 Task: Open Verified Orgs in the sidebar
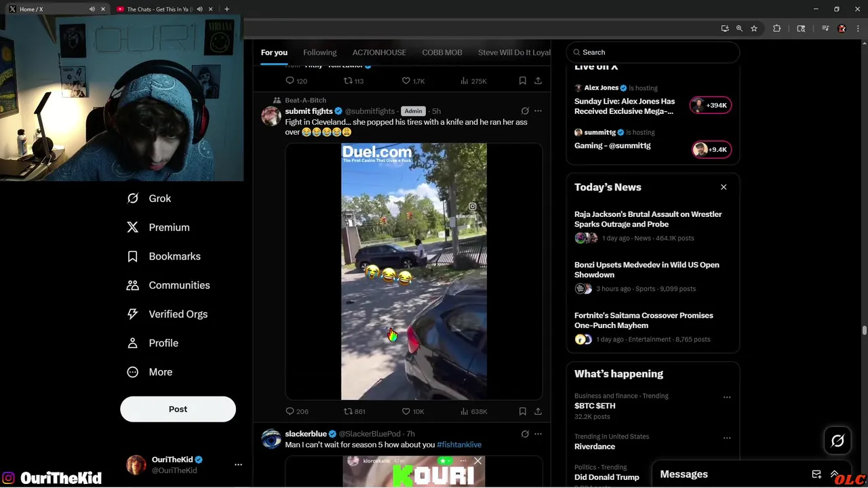point(167,314)
